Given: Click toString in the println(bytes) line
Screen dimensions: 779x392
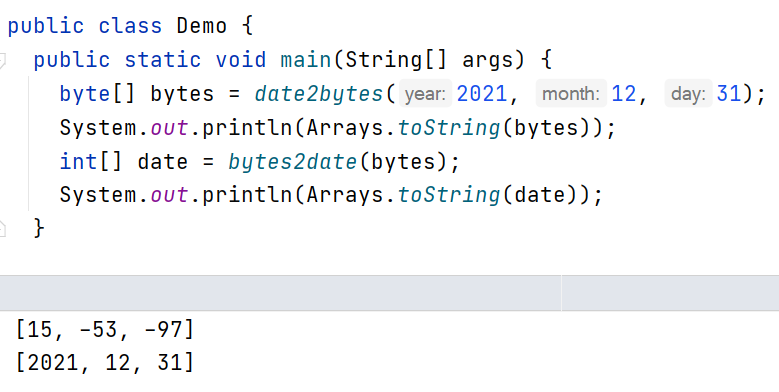Looking at the screenshot, I should 449,128.
